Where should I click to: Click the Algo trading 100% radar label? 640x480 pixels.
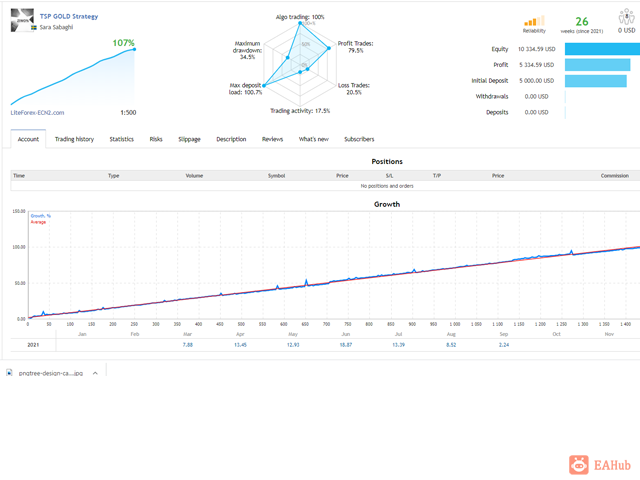point(300,17)
